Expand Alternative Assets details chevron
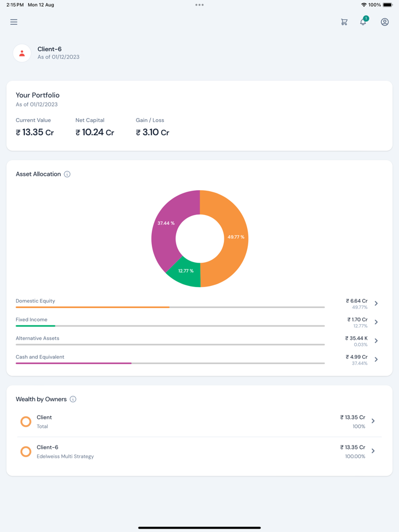 click(376, 341)
